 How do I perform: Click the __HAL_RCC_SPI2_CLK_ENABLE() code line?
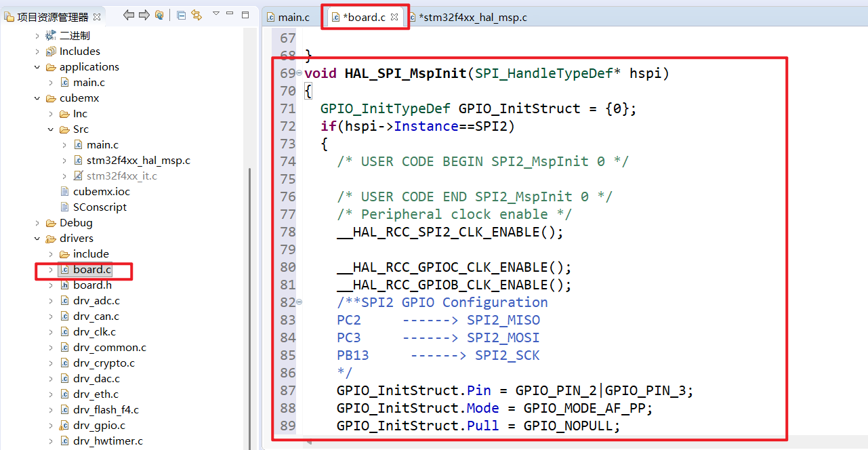[x=450, y=232]
